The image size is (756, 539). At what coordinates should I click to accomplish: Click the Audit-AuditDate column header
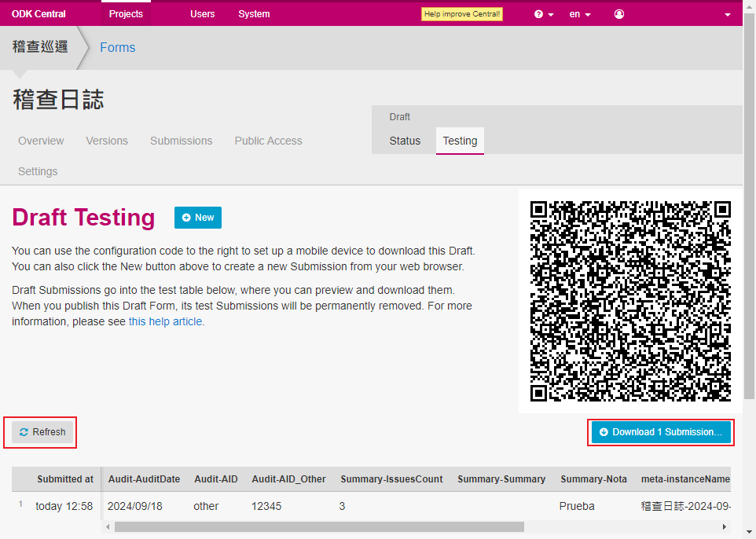pyautogui.click(x=144, y=479)
